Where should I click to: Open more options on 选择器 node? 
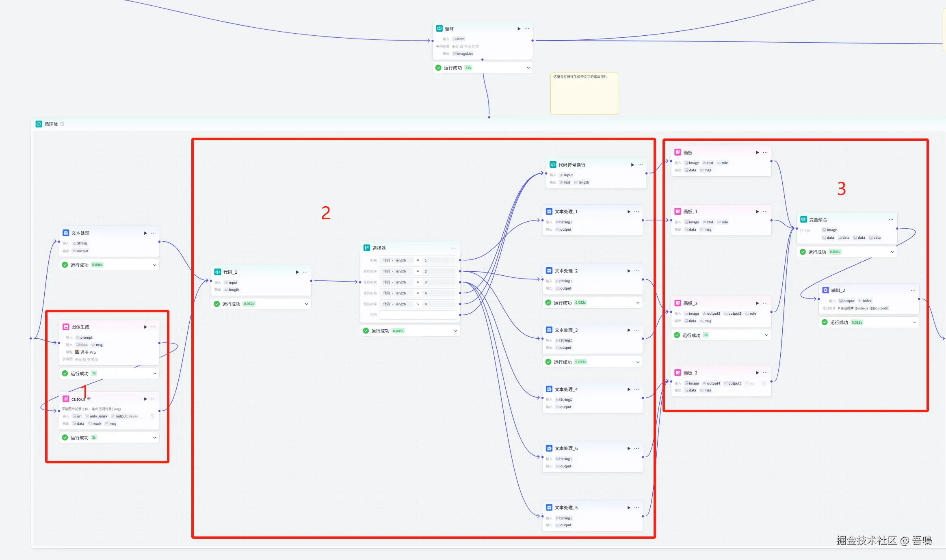[x=454, y=248]
